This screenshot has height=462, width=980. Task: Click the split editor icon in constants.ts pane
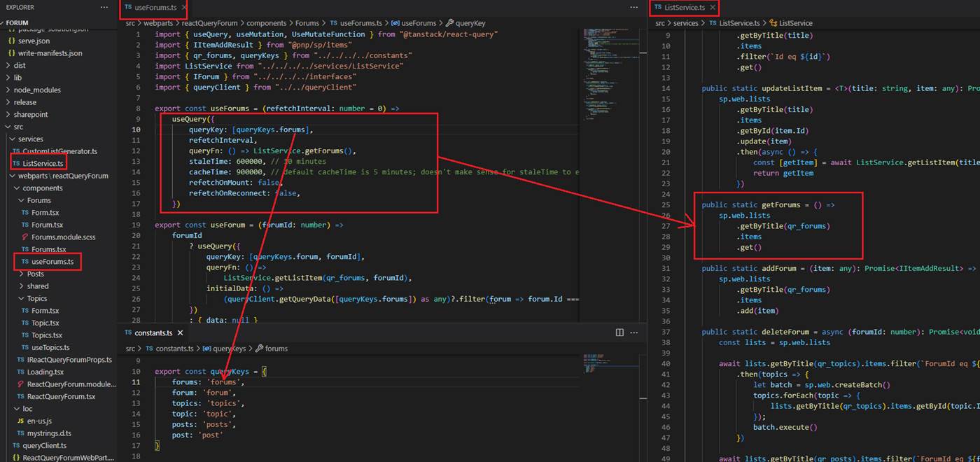[619, 332]
